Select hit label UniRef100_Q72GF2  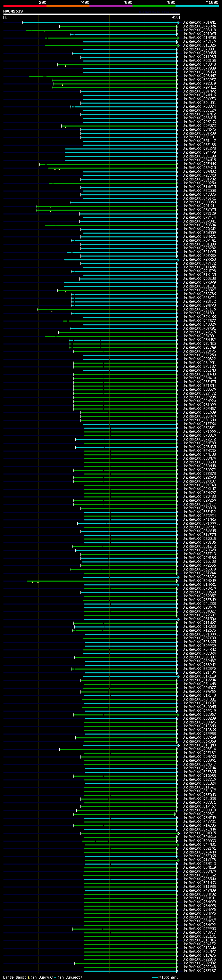(x=199, y=439)
